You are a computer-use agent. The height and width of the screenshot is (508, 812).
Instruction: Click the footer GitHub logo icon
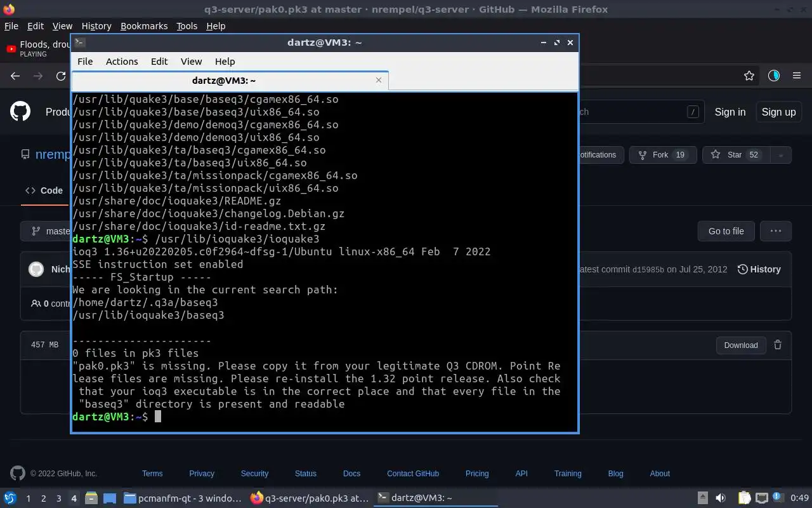18,473
